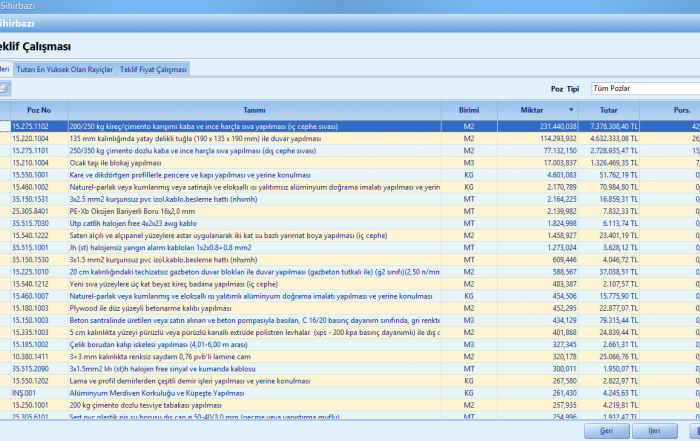
Task: Click the print icon above the table
Action: coord(4,89)
